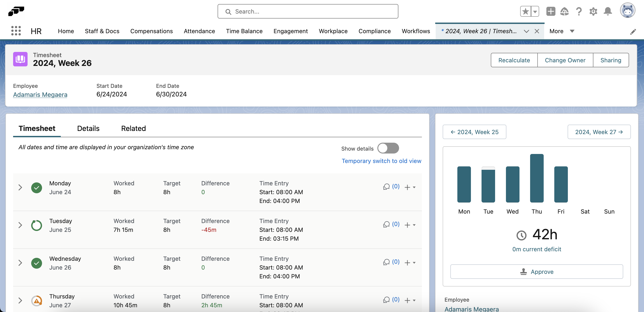The image size is (644, 312).
Task: Switch to the Details tab
Action: [88, 128]
